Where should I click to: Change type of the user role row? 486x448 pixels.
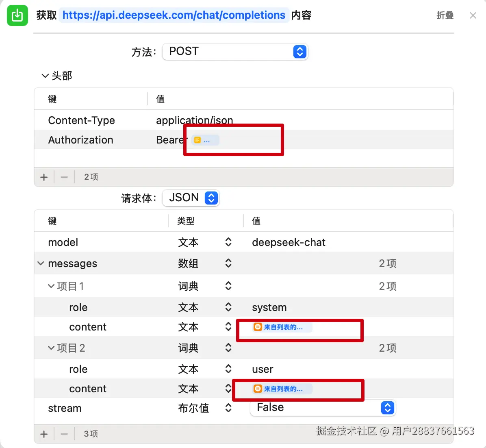click(x=228, y=369)
